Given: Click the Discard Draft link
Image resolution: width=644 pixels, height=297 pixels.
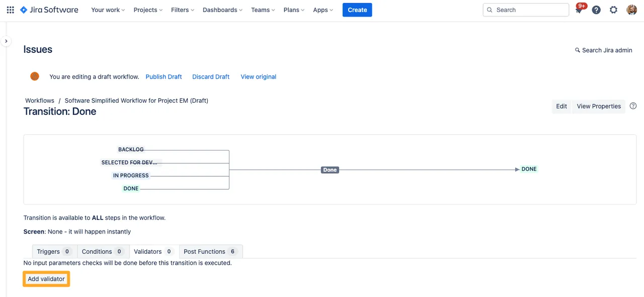Looking at the screenshot, I should [x=211, y=77].
